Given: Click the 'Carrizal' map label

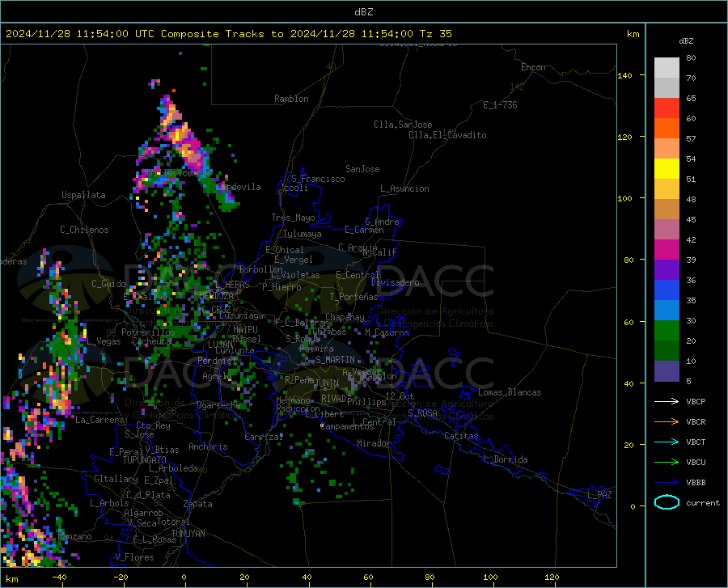Looking at the screenshot, I should point(264,437).
